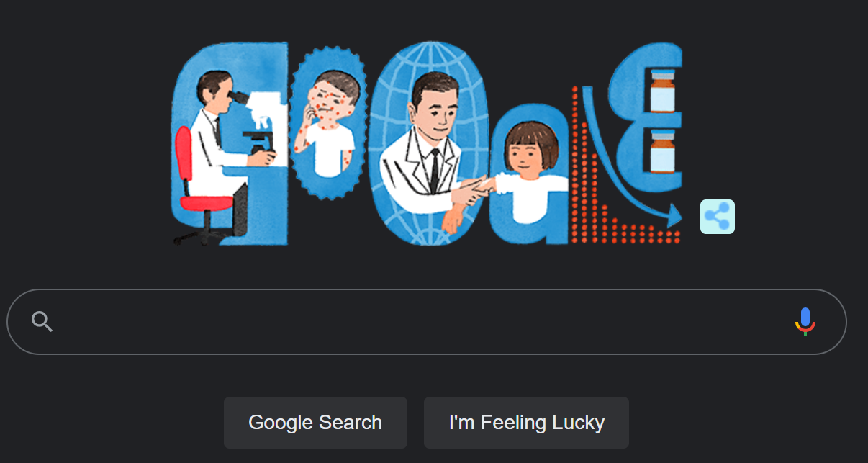Image resolution: width=868 pixels, height=463 pixels.
Task: Click the I'm Feeling Lucky button
Action: [526, 422]
